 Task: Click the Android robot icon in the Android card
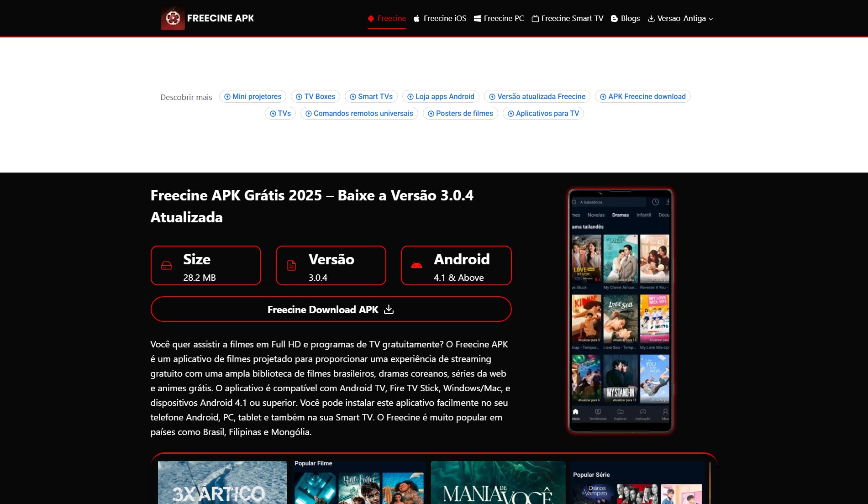(417, 264)
